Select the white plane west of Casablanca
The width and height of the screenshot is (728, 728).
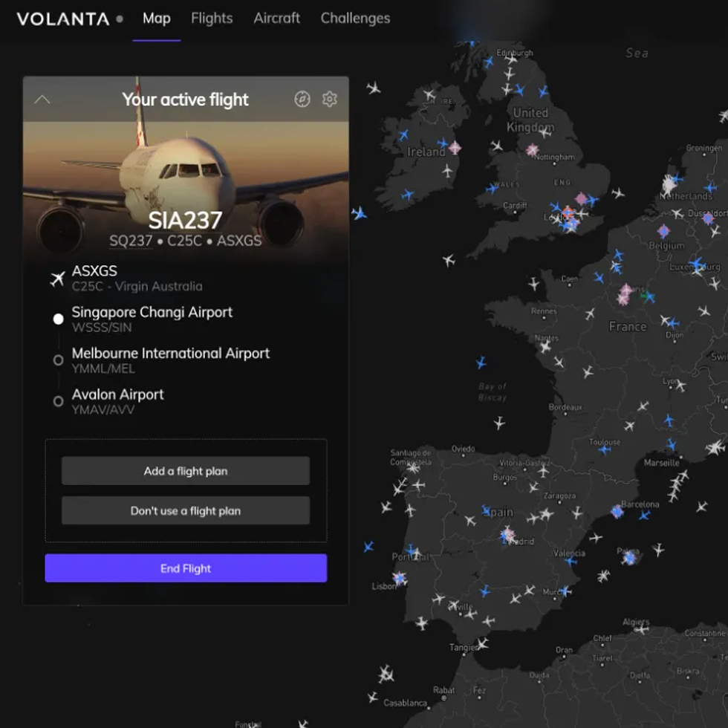pyautogui.click(x=373, y=697)
